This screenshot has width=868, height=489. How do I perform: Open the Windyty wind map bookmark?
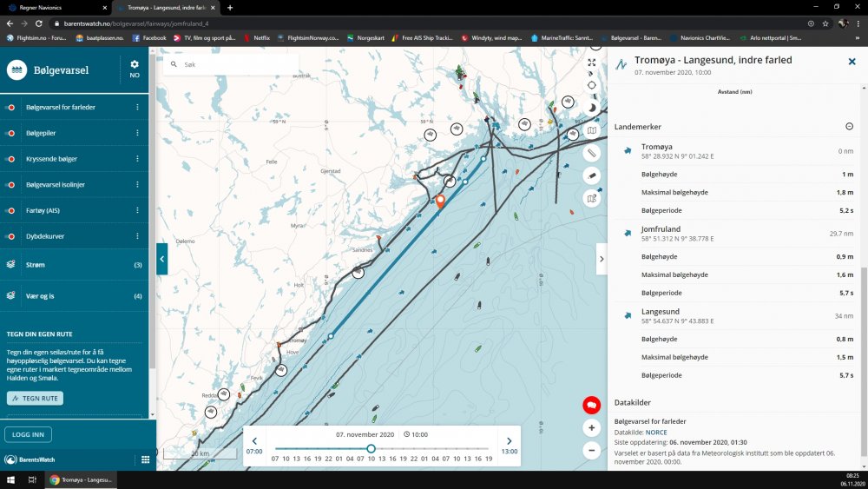point(491,37)
